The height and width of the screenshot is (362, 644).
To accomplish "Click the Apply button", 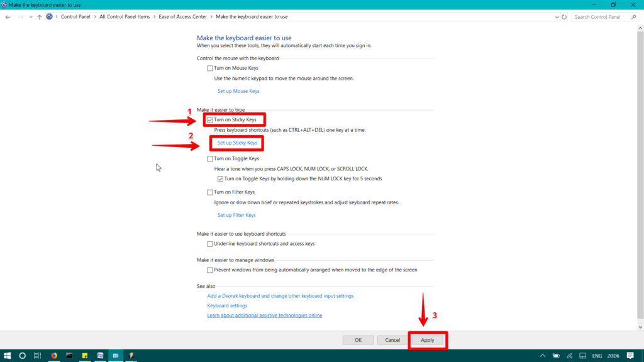I will point(427,340).
